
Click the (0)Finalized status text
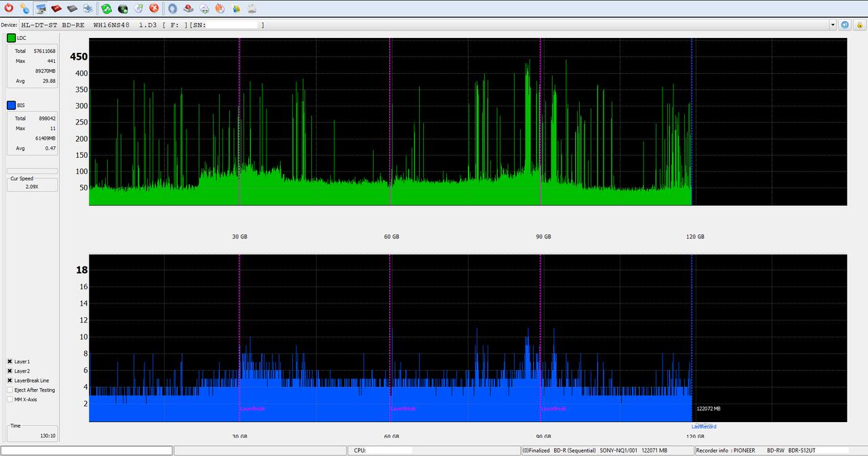click(x=536, y=451)
